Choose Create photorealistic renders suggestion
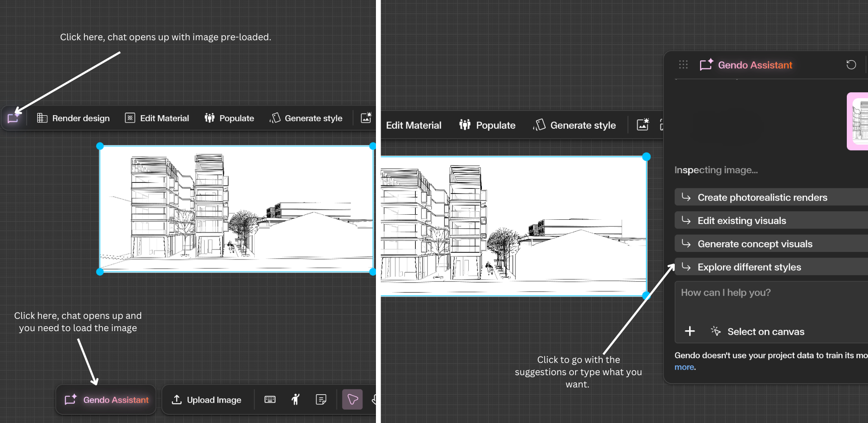Viewport: 868px width, 423px height. 762,197
